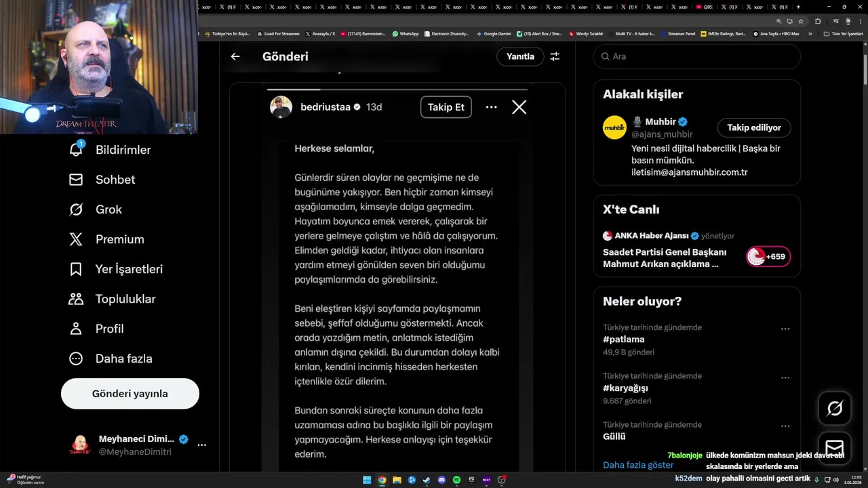This screenshot has width=868, height=488.
Task: Open Chrome from the taskbar
Action: coord(382,480)
